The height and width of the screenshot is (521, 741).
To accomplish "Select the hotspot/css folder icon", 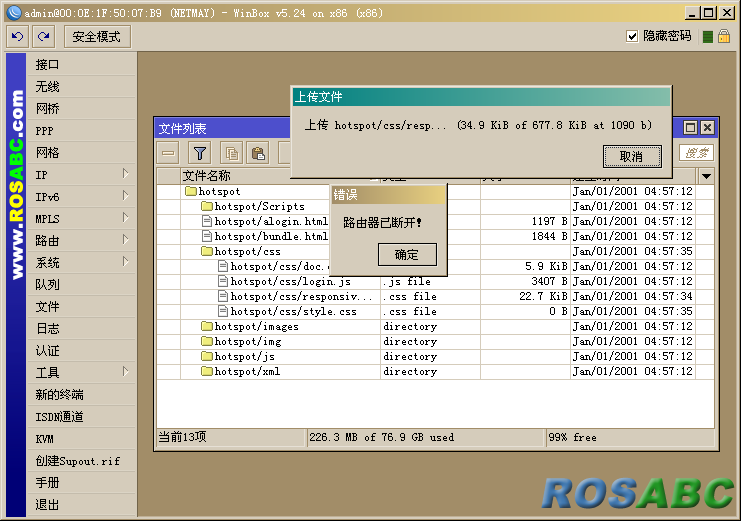I will [207, 251].
